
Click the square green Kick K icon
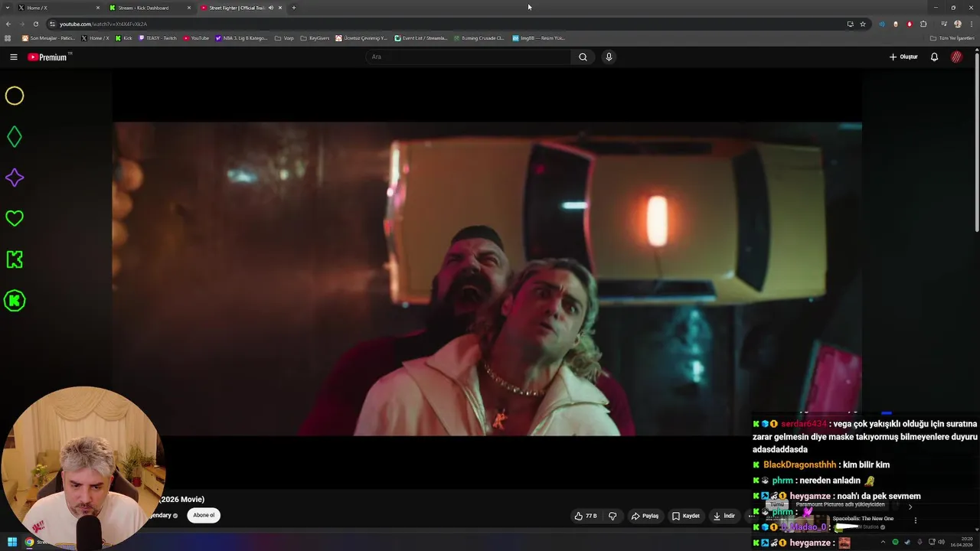[15, 259]
